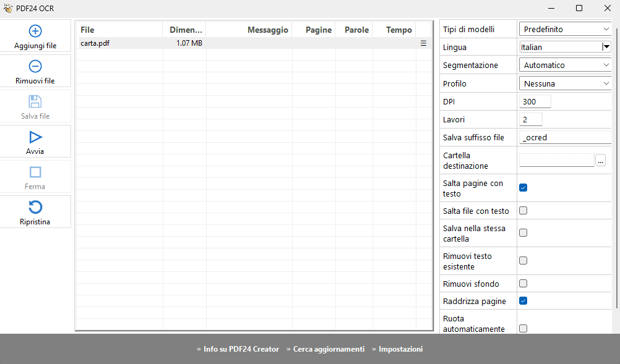Image resolution: width=620 pixels, height=364 pixels.
Task: Click the 1.07 MB size cell
Action: 189,43
